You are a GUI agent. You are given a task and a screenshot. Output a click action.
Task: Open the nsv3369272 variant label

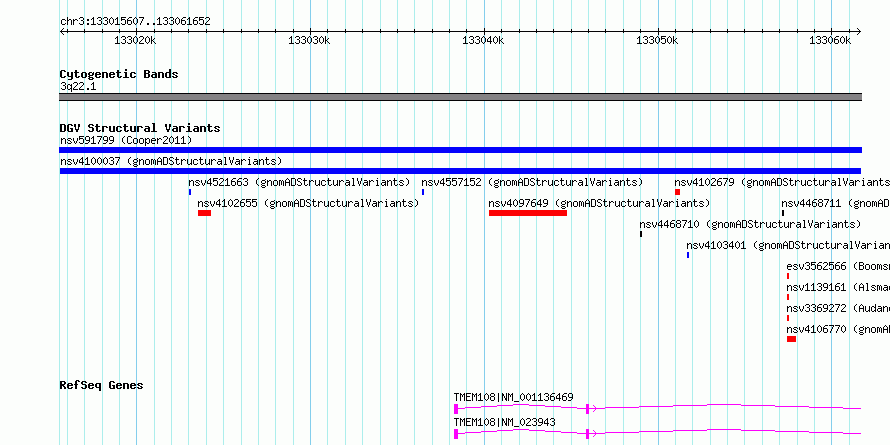coord(838,308)
